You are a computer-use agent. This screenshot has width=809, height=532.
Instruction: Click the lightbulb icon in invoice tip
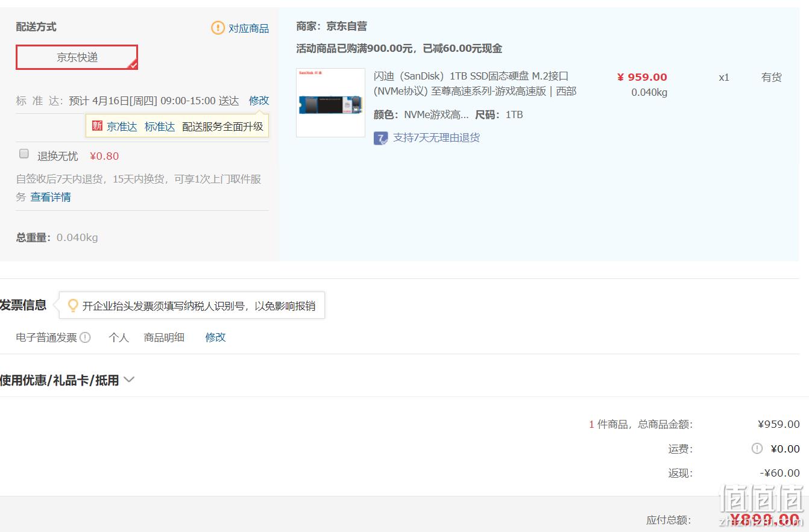click(x=73, y=305)
